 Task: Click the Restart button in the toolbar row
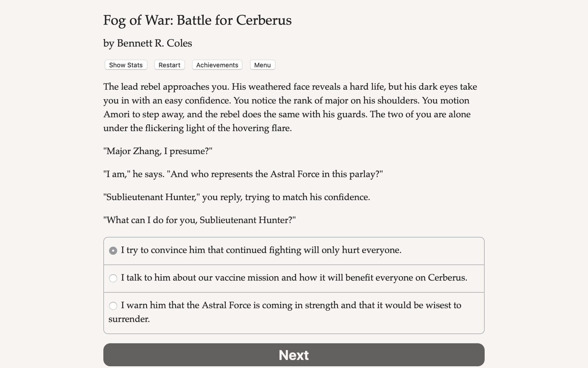[169, 65]
